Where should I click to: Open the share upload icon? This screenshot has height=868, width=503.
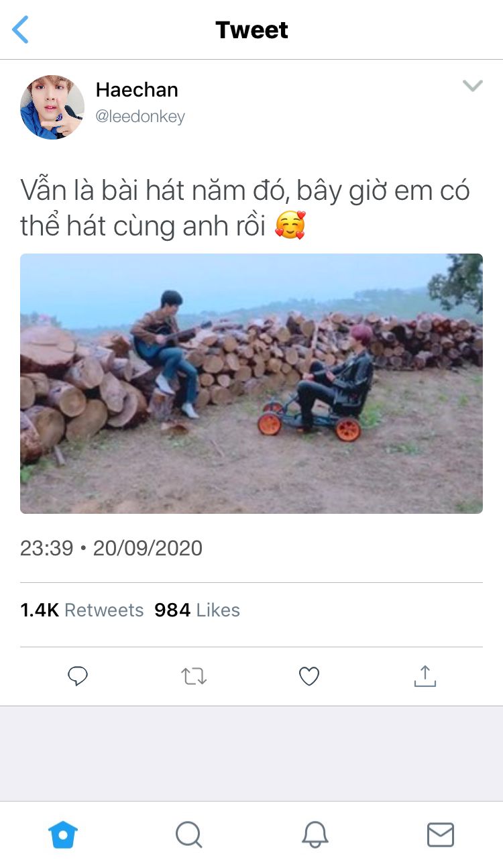click(x=425, y=675)
